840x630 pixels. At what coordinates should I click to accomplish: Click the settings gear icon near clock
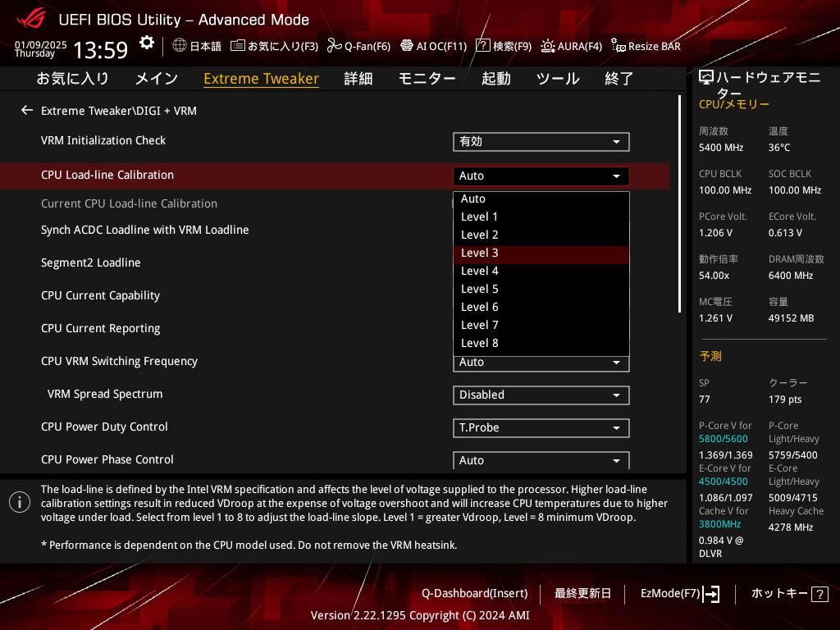coord(146,43)
